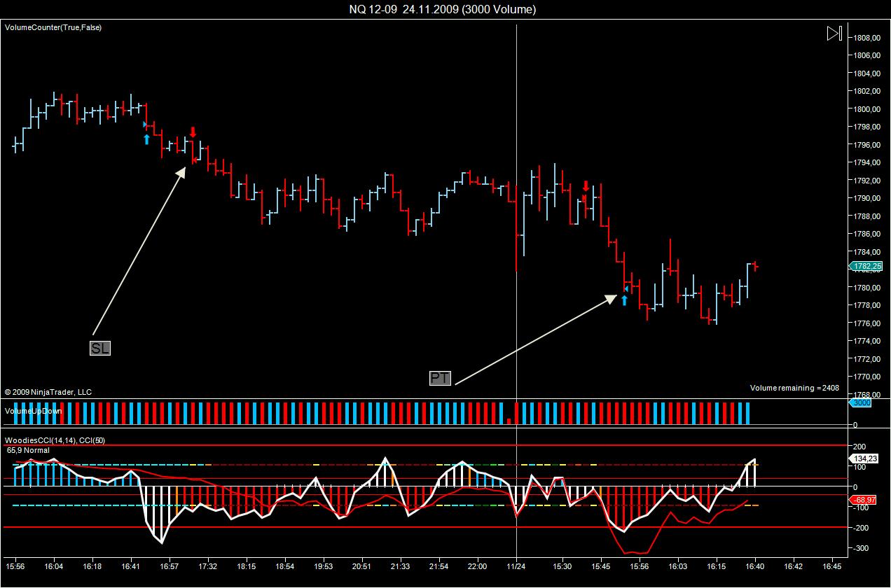The height and width of the screenshot is (588, 891).
Task: Click the 22:00 time axis label
Action: (x=477, y=565)
